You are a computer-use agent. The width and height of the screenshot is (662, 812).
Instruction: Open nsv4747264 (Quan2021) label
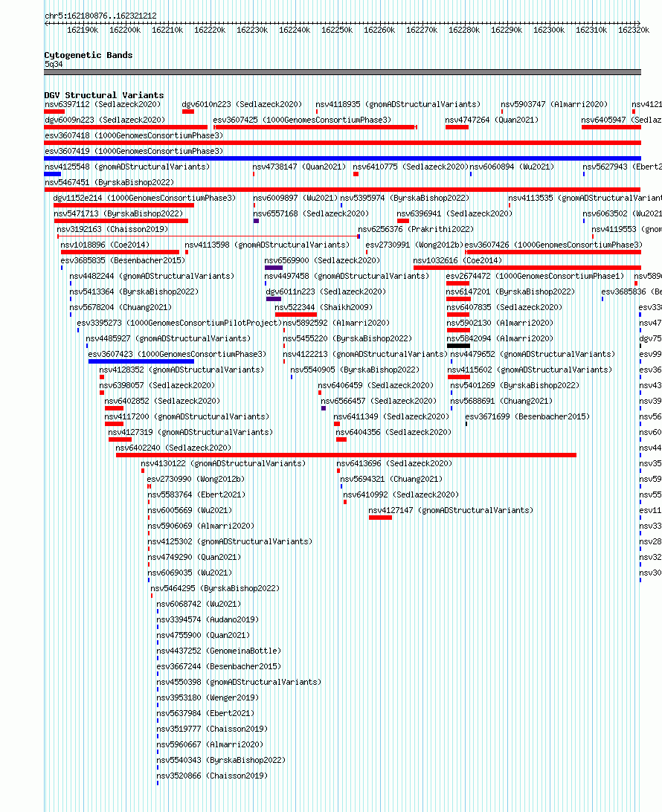pyautogui.click(x=492, y=120)
